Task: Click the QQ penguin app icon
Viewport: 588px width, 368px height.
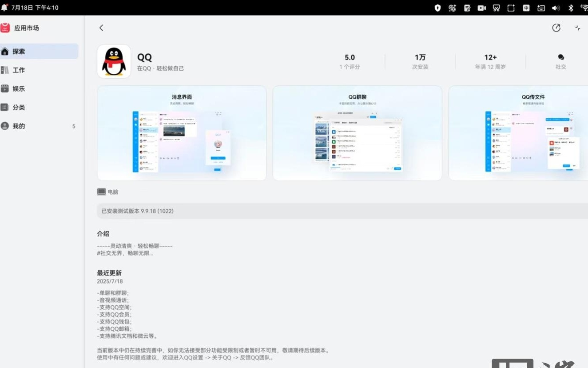Action: pos(114,61)
